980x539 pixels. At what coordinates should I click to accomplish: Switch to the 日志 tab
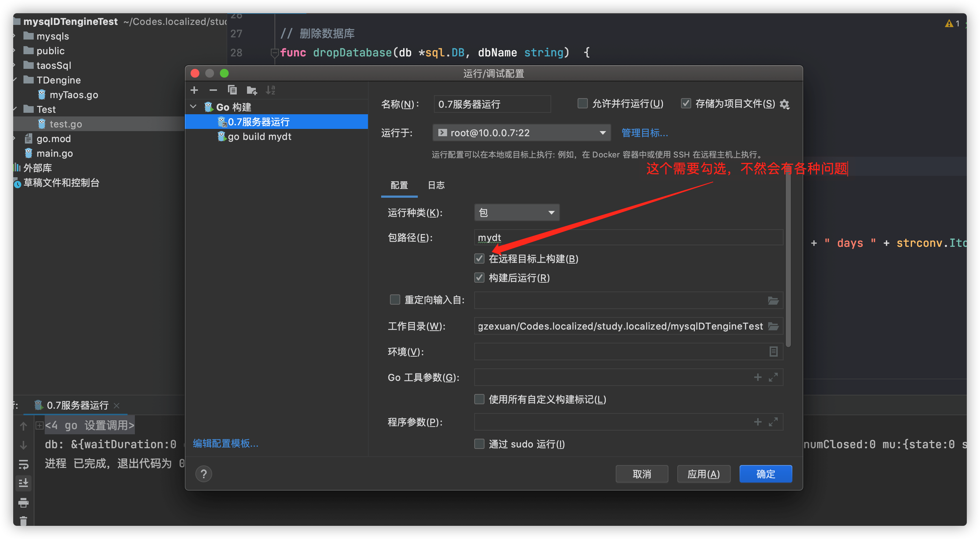[436, 185]
